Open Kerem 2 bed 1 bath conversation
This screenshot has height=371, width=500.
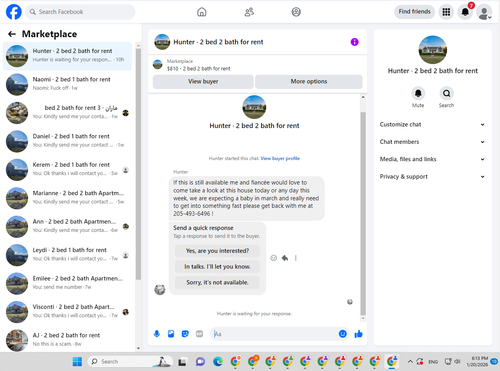(x=67, y=170)
